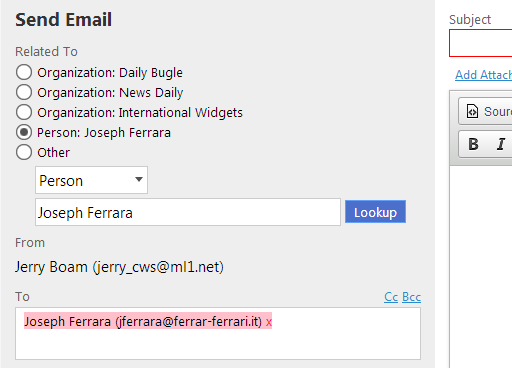Click in the email body editor area
Image resolution: width=512 pixels, height=368 pixels.
point(481,267)
